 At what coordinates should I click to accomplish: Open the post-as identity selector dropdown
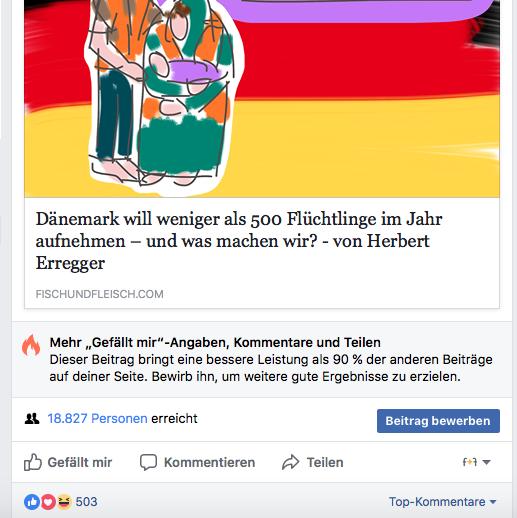tap(477, 462)
